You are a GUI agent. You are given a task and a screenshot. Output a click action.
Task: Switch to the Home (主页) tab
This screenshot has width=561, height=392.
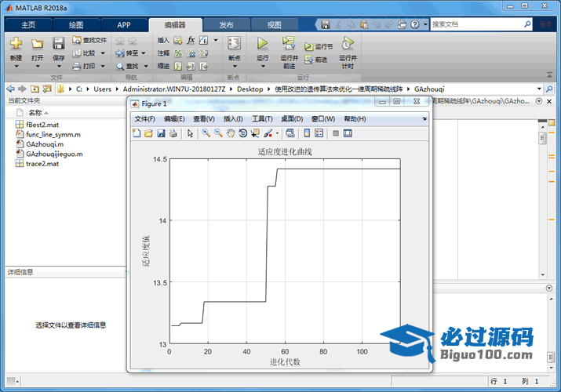[x=28, y=24]
